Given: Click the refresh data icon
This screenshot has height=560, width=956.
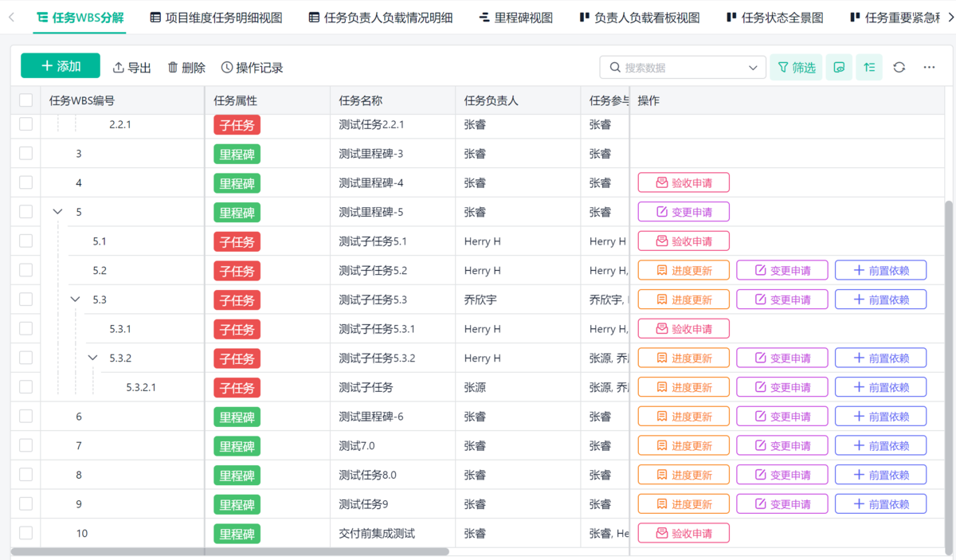Looking at the screenshot, I should tap(899, 68).
